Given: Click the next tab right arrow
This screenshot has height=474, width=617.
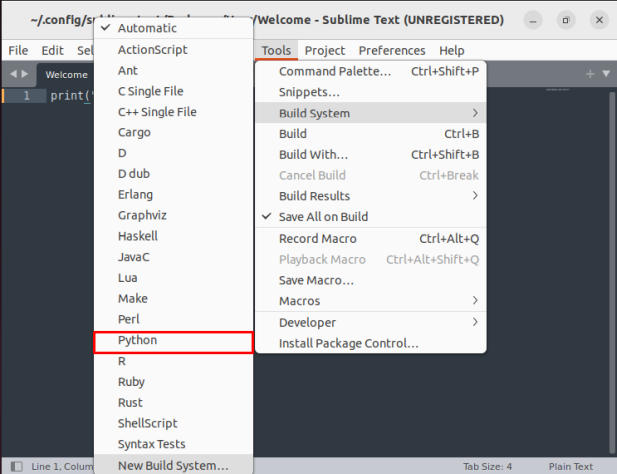Looking at the screenshot, I should click(x=25, y=74).
